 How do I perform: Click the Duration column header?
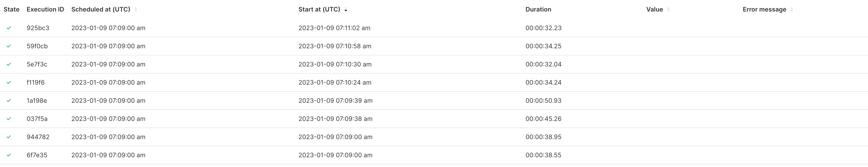(x=538, y=9)
